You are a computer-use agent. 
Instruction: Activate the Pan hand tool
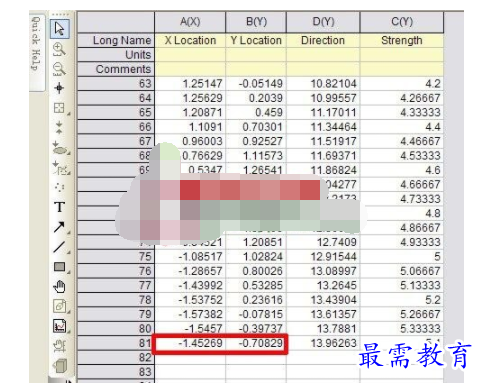tap(59, 286)
